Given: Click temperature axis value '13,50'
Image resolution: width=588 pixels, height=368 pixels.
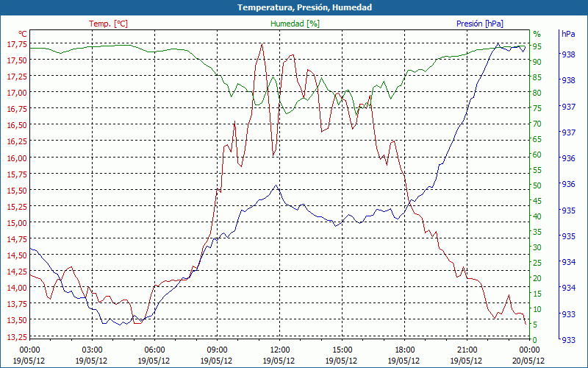Looking at the screenshot, I should click(17, 320).
